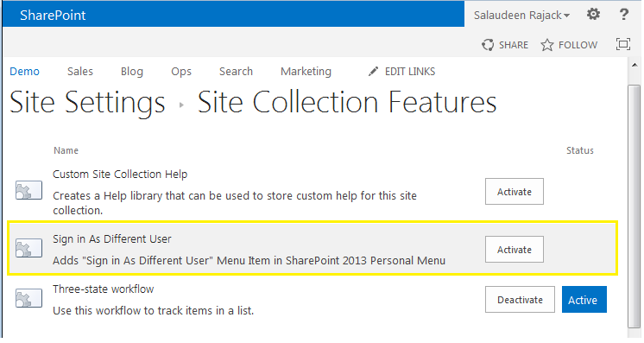Image resolution: width=644 pixels, height=343 pixels.
Task: Click the blue Active status badge
Action: (x=584, y=300)
